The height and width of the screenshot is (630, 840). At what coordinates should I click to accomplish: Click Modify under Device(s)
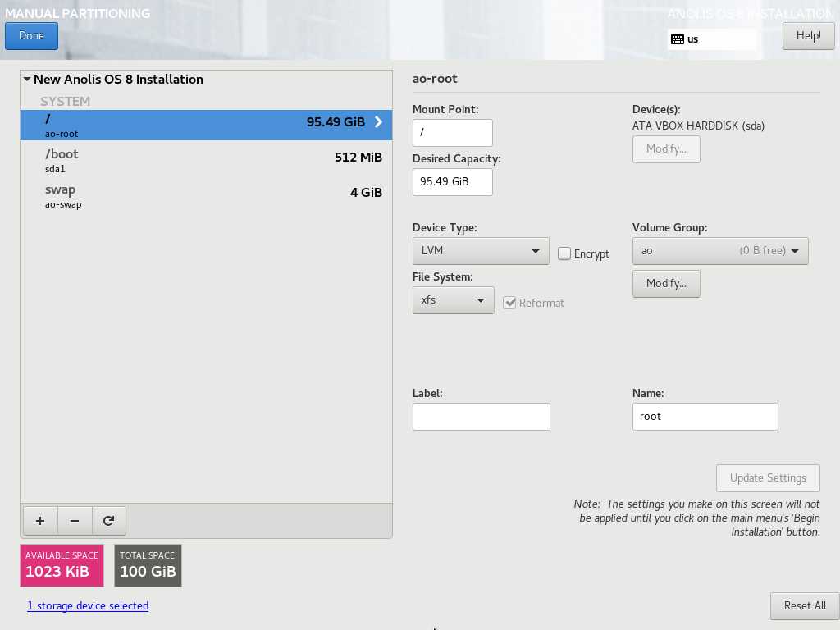click(666, 149)
